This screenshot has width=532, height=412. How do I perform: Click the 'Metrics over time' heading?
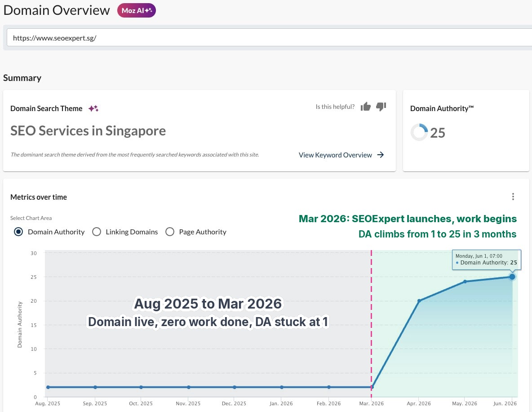pyautogui.click(x=39, y=197)
